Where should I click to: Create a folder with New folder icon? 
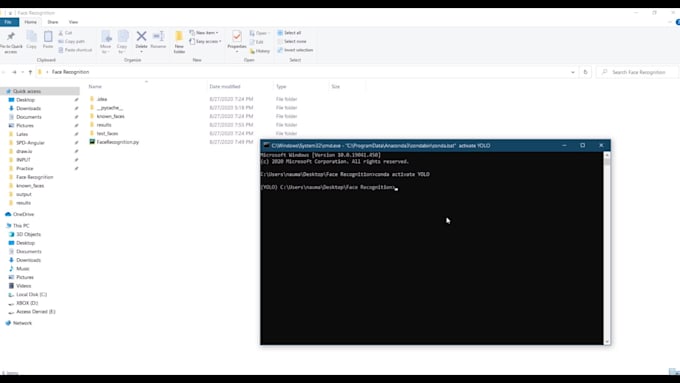click(179, 36)
